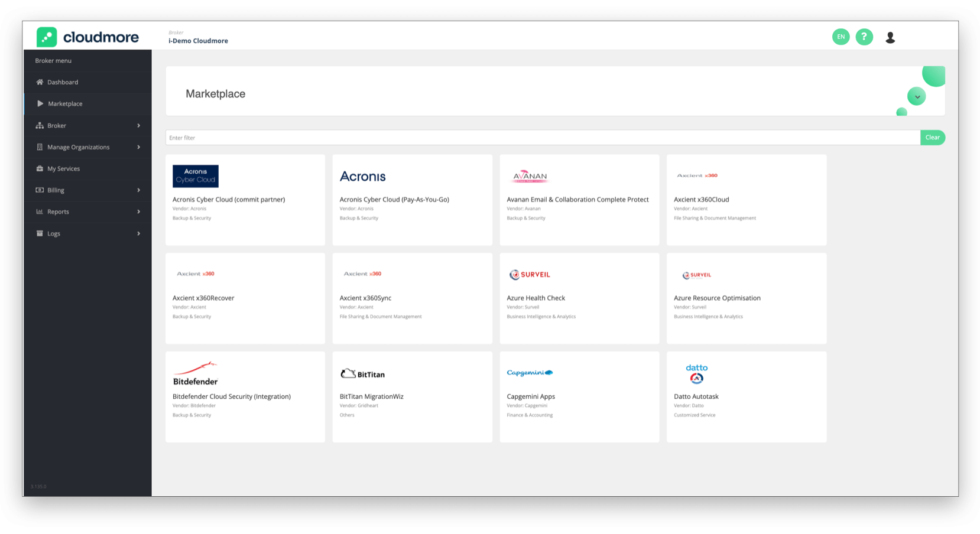The height and width of the screenshot is (534, 980).
Task: Open BitTitan MigrationWiz service title
Action: 372,396
